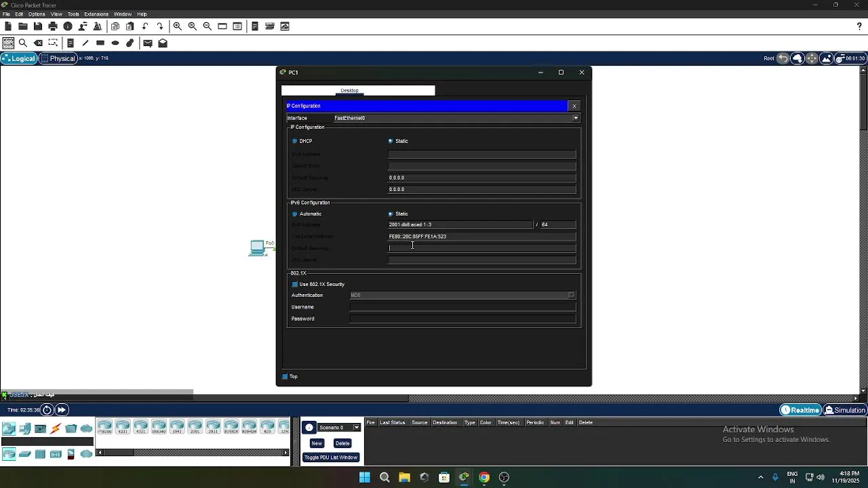
Task: Open the Tools menu
Action: [x=73, y=14]
